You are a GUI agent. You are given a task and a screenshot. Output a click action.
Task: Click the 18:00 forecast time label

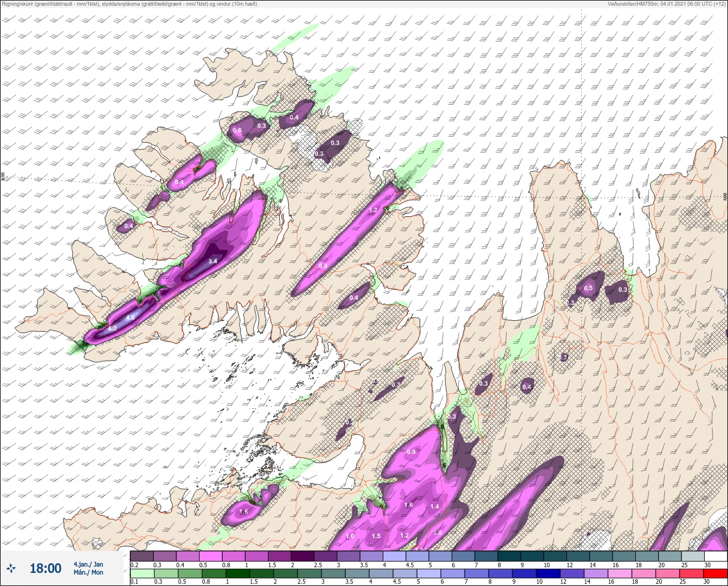pyautogui.click(x=45, y=568)
